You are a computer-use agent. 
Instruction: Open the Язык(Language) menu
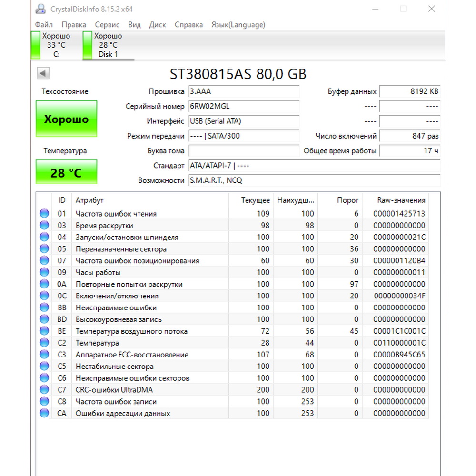[238, 25]
